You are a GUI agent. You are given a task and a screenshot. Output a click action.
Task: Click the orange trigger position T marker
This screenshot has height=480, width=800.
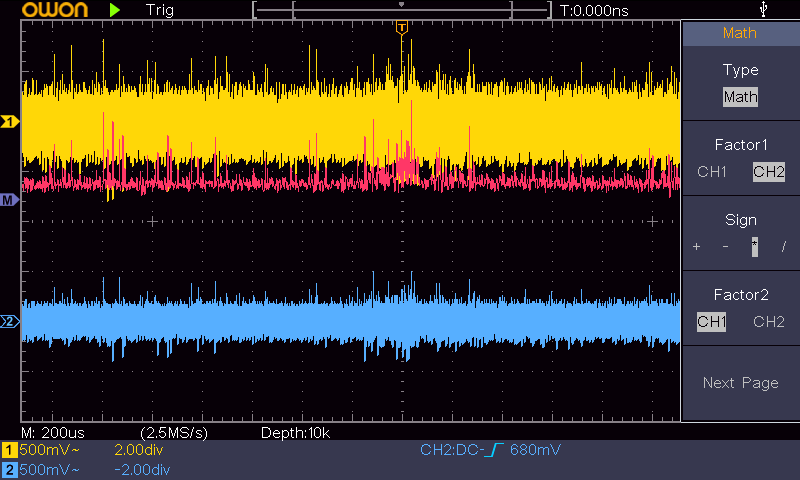click(402, 27)
